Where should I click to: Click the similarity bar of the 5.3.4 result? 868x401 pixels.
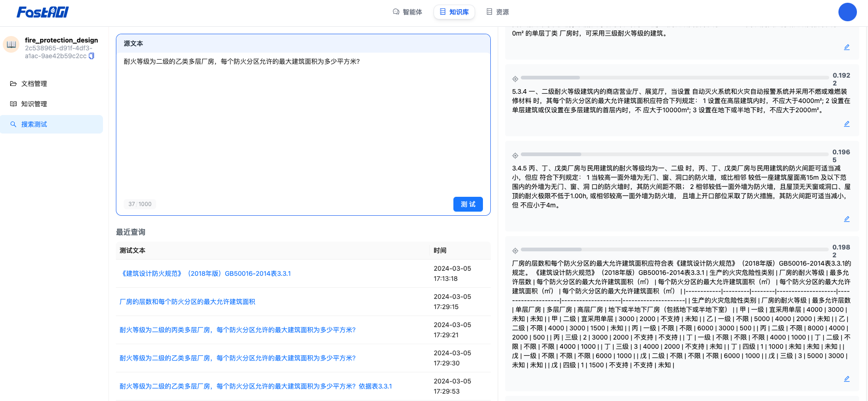675,78
